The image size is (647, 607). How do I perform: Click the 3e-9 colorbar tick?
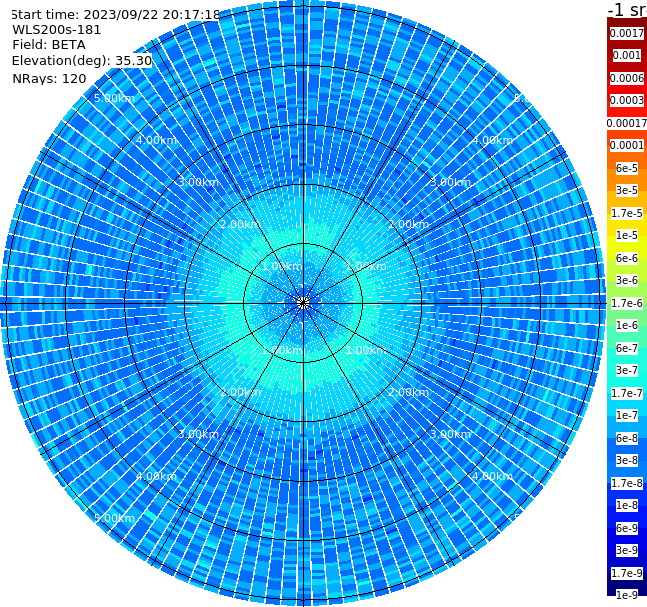[x=627, y=550]
